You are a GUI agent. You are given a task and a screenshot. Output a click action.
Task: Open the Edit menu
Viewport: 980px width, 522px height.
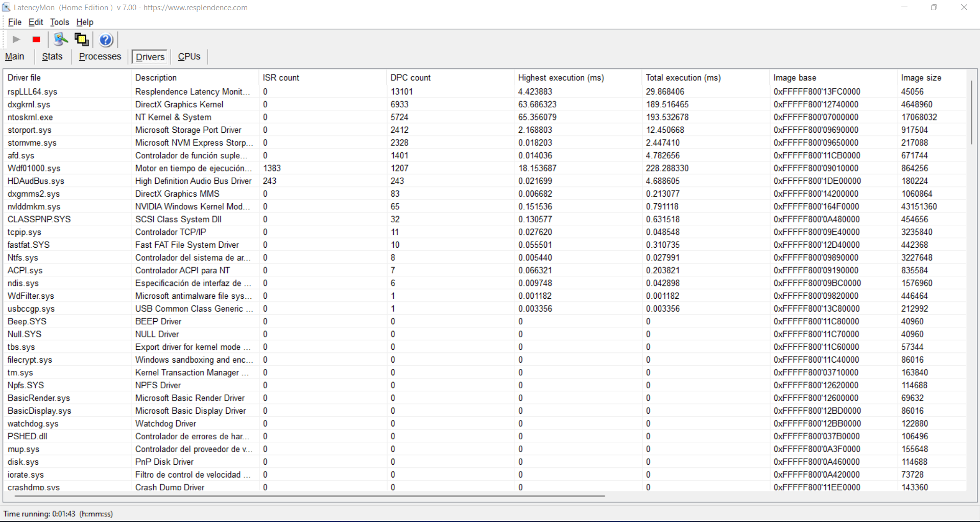35,22
